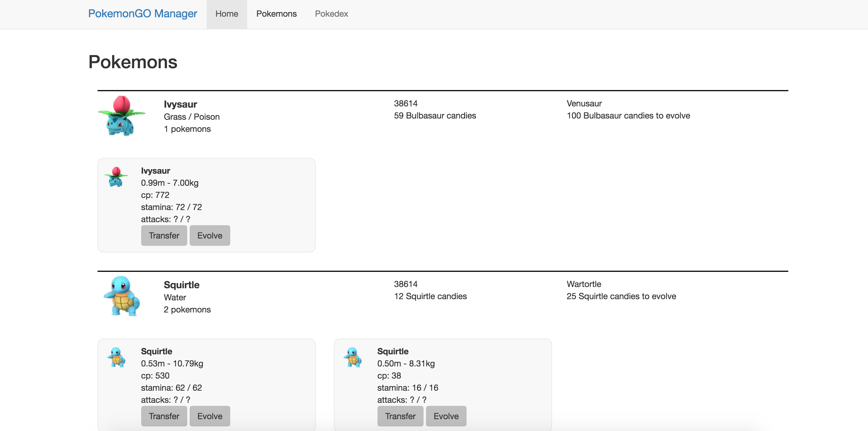This screenshot has height=431, width=868.
Task: Click the large Ivysaur species image
Action: tap(121, 116)
